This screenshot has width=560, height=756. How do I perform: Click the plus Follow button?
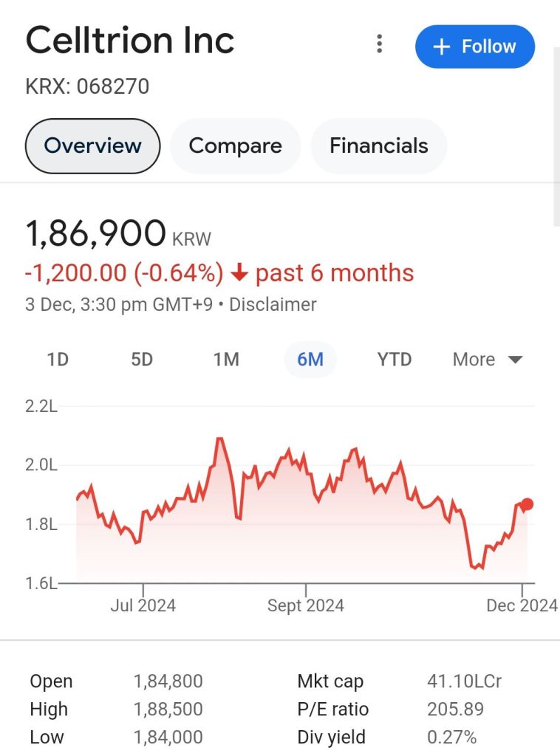click(474, 47)
